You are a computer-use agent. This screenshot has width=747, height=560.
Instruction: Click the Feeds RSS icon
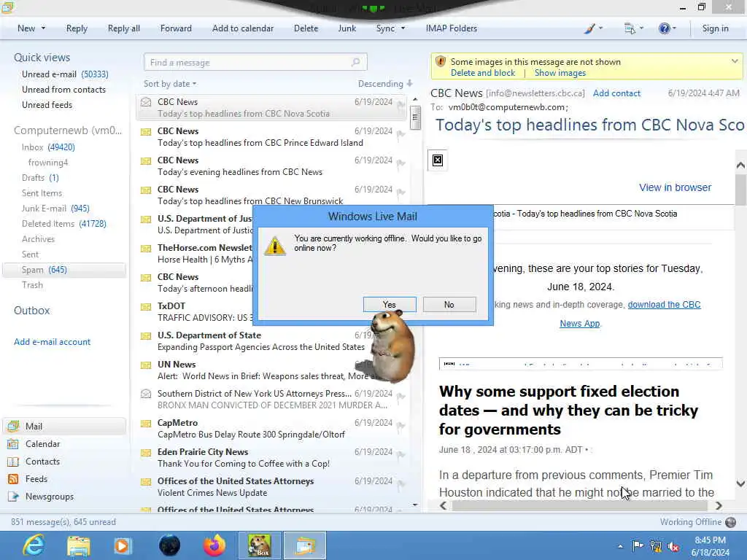[13, 479]
